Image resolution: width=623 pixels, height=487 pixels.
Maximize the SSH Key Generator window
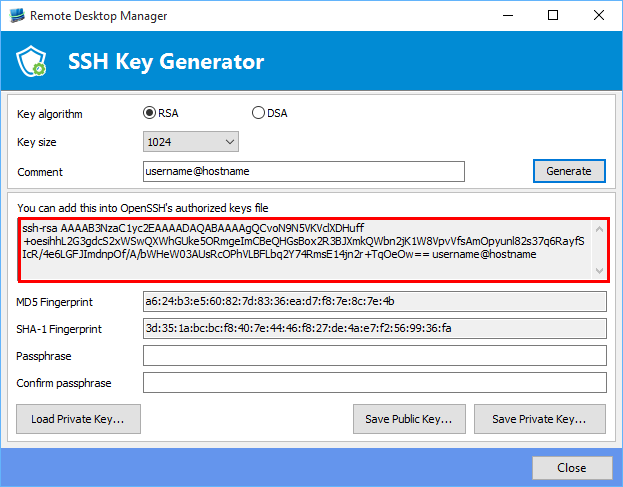click(x=553, y=16)
